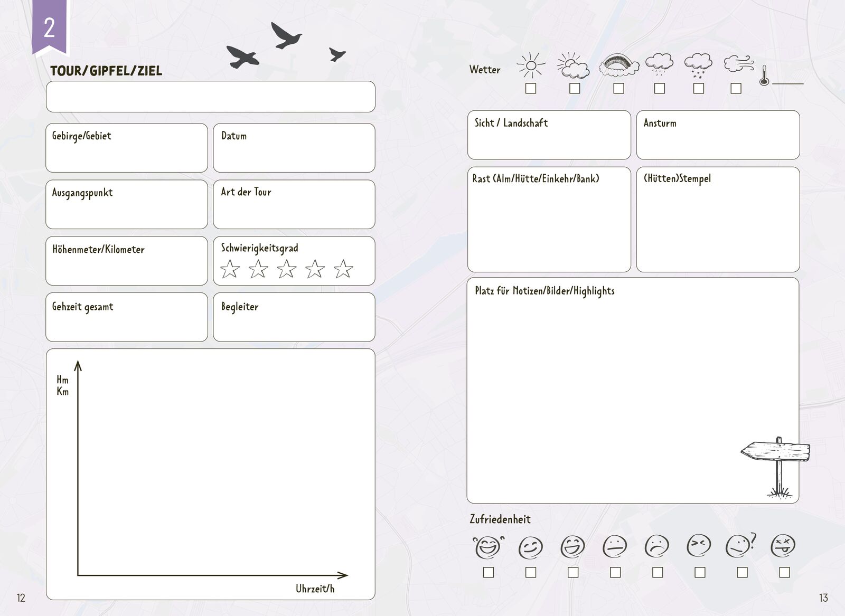Click the Tour/Gipfel/Ziel input box

click(x=210, y=97)
